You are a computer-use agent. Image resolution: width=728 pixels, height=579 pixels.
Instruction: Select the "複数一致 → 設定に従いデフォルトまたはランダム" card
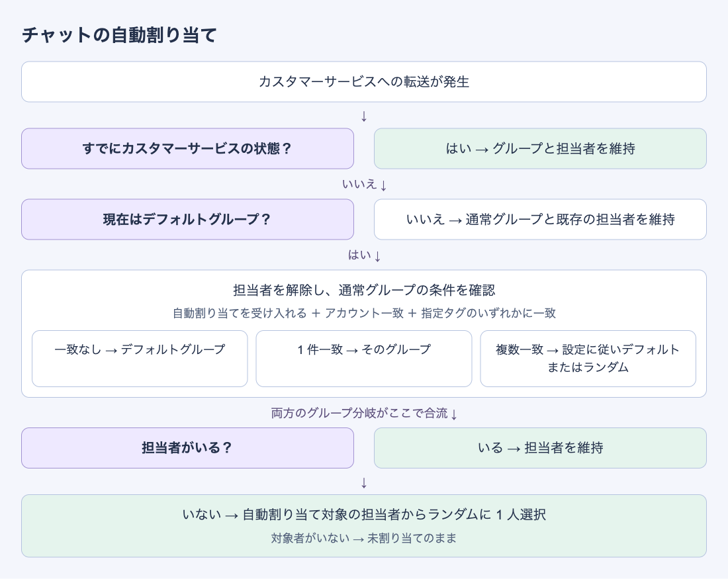pyautogui.click(x=588, y=359)
